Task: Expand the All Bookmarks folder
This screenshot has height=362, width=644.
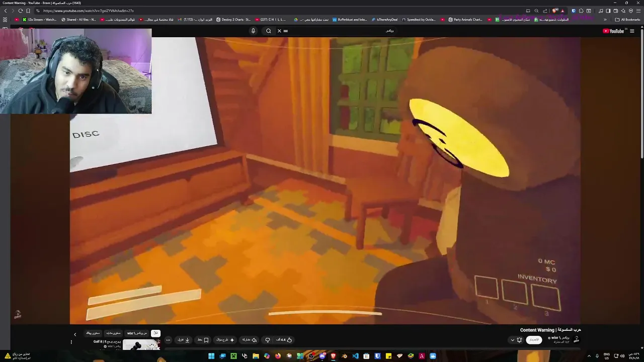Action: tap(627, 20)
